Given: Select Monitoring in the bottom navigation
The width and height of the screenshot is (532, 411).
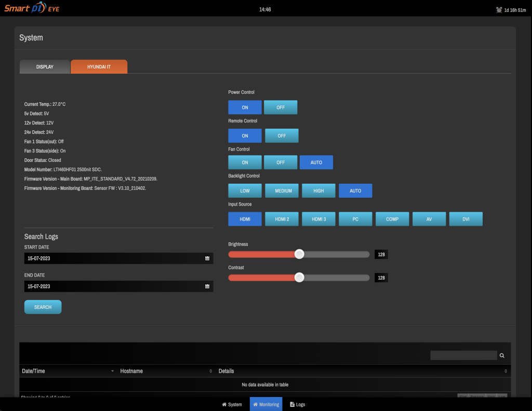Looking at the screenshot, I should click(x=266, y=404).
